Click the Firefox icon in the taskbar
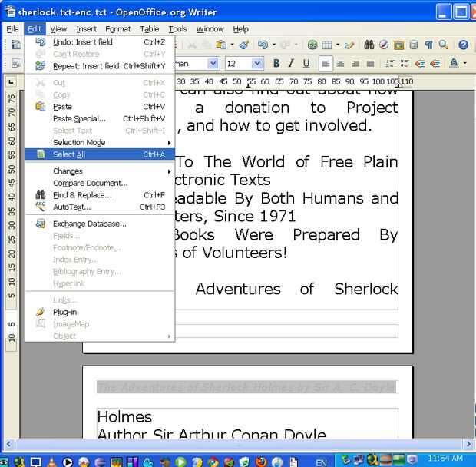476x467 pixels. click(x=260, y=462)
